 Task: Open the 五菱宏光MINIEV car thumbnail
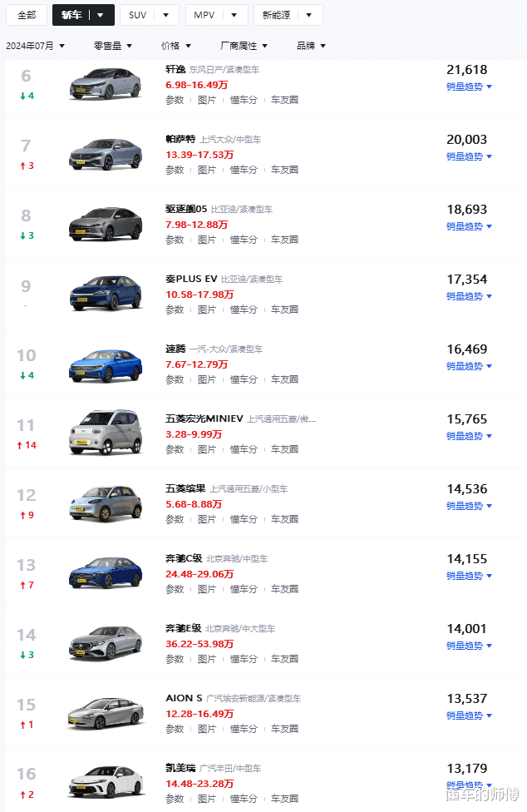coord(106,433)
